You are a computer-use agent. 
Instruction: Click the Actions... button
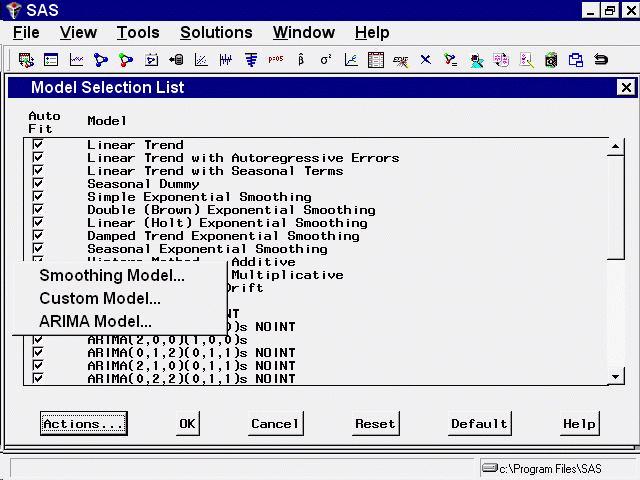pyautogui.click(x=84, y=424)
